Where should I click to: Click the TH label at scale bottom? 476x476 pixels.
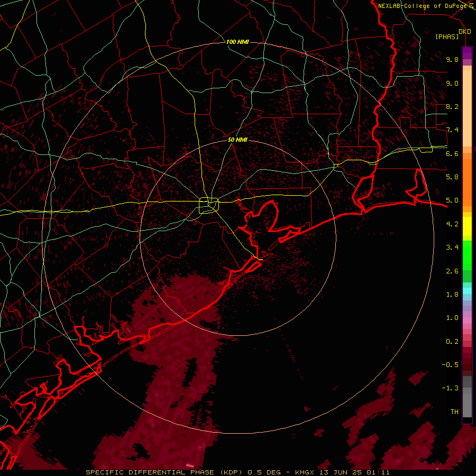pos(454,412)
